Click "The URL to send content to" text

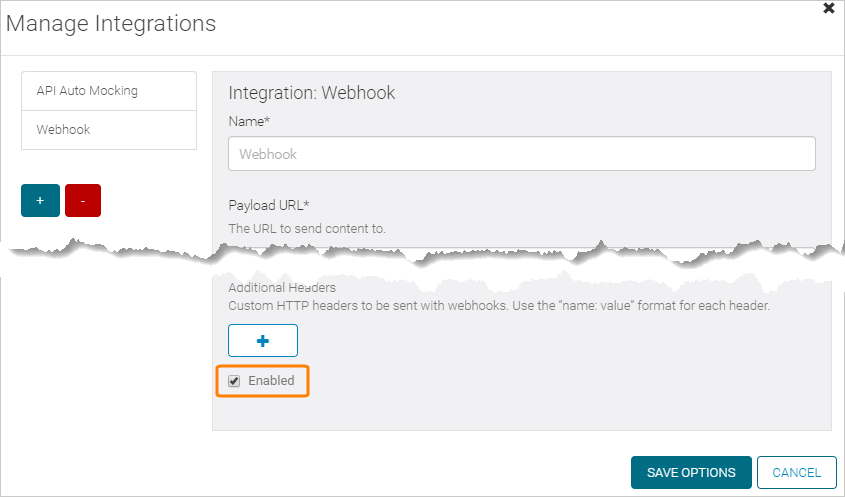(307, 228)
